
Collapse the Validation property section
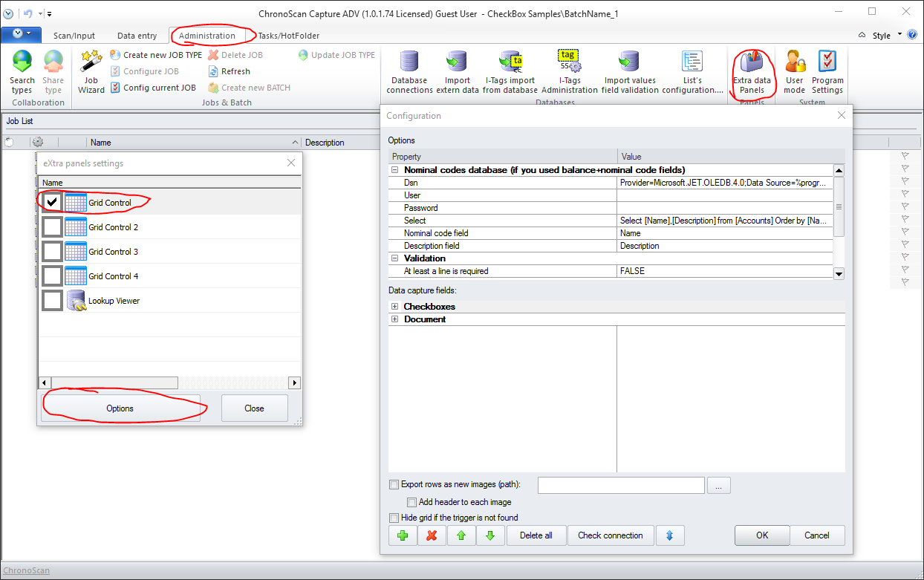[395, 258]
